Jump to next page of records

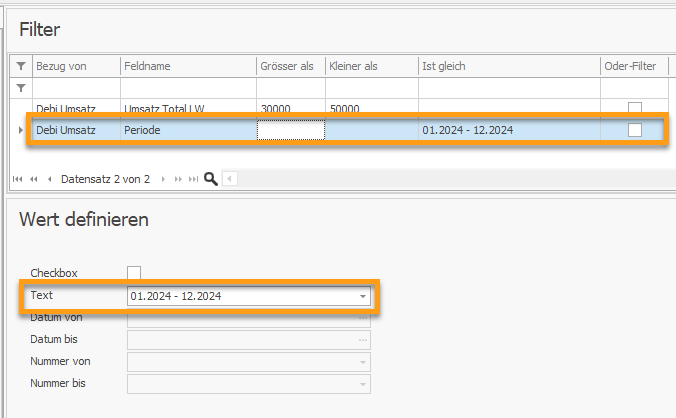click(178, 179)
